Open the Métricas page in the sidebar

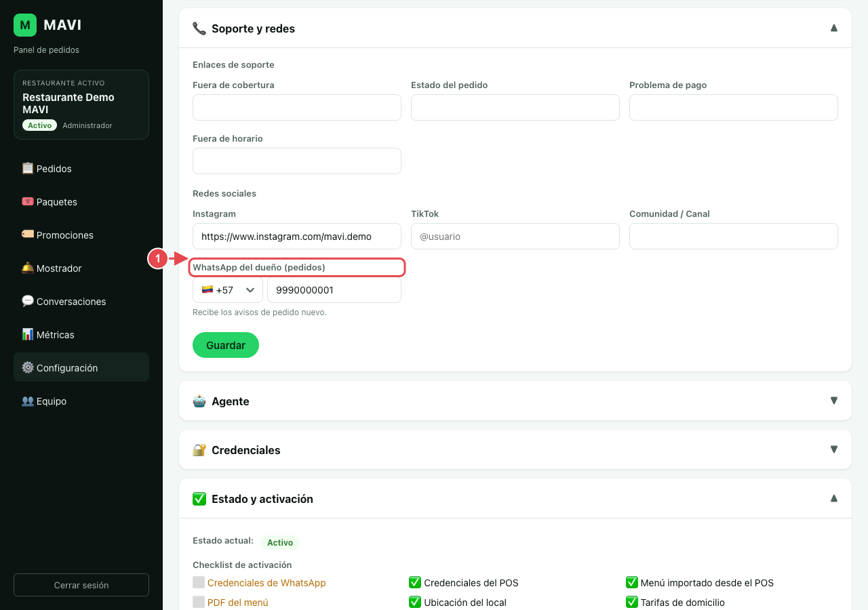pos(81,334)
